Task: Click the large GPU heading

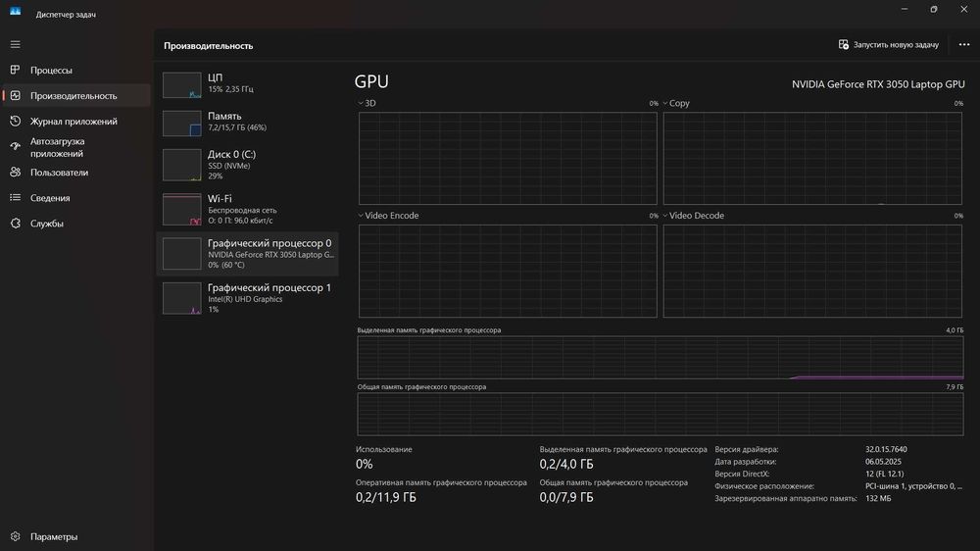Action: click(371, 82)
